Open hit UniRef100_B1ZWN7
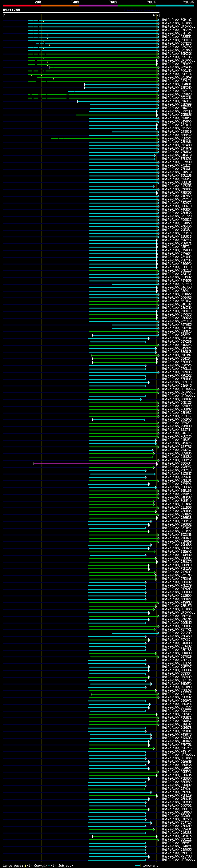Screen dimensions: 197x868 177,474
